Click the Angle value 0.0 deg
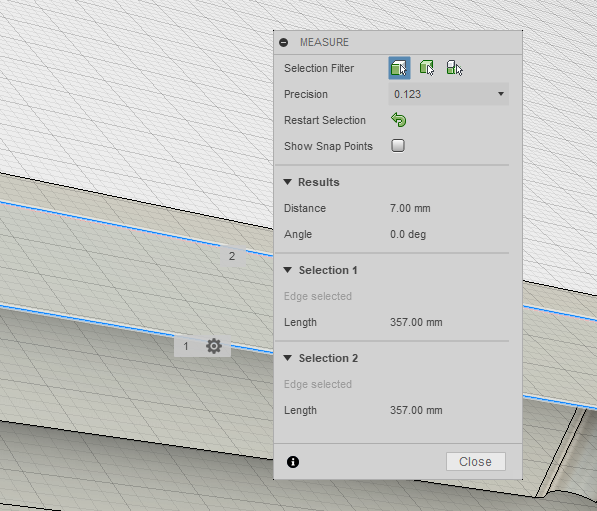The width and height of the screenshot is (597, 511). (408, 234)
